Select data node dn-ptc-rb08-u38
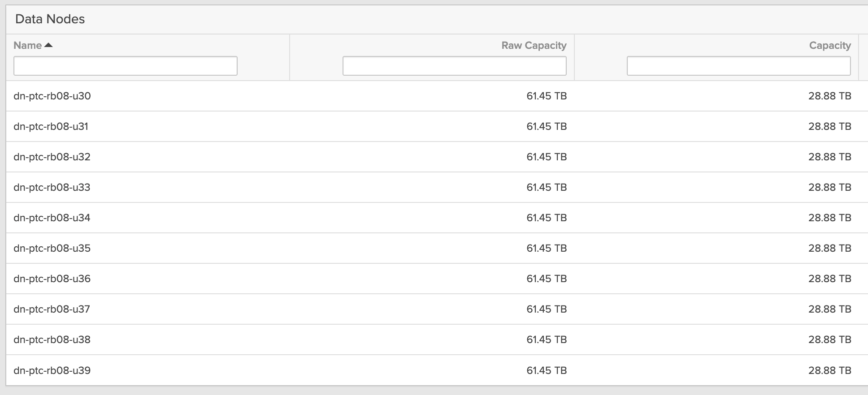The width and height of the screenshot is (868, 395). [x=52, y=339]
